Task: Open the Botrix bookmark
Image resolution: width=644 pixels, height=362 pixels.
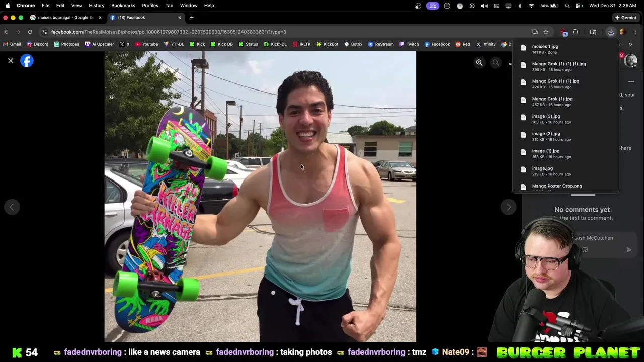Action: click(353, 44)
